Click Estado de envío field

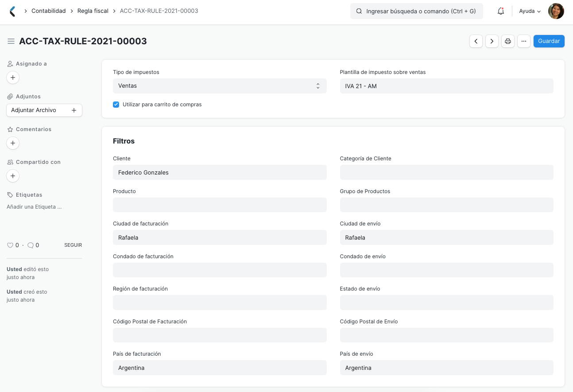447,303
